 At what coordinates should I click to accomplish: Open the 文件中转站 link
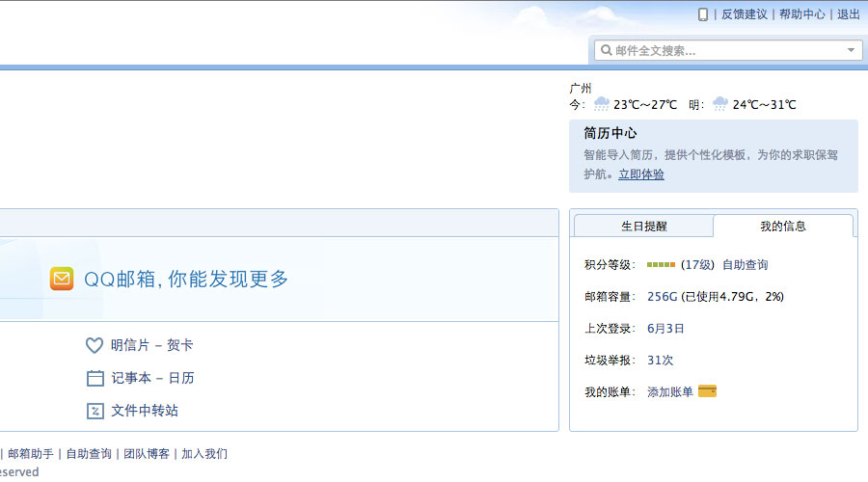coord(145,411)
